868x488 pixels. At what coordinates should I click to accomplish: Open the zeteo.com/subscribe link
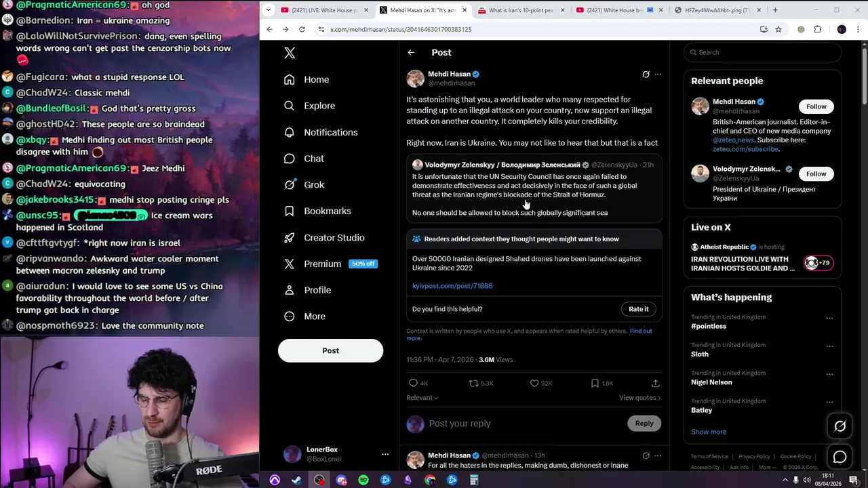pos(746,149)
